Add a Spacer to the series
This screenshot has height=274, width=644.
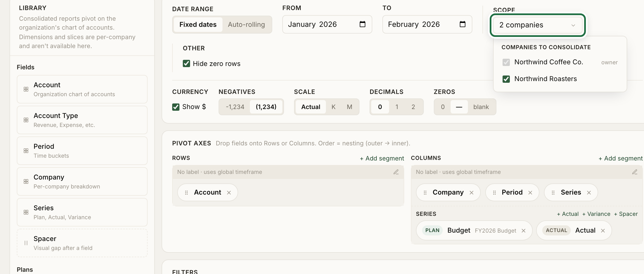click(626, 214)
